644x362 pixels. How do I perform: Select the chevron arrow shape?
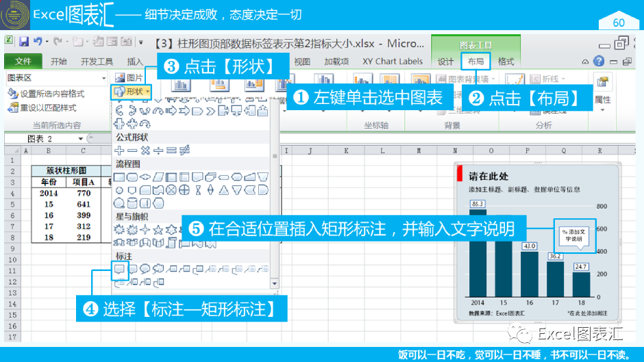pos(211,111)
